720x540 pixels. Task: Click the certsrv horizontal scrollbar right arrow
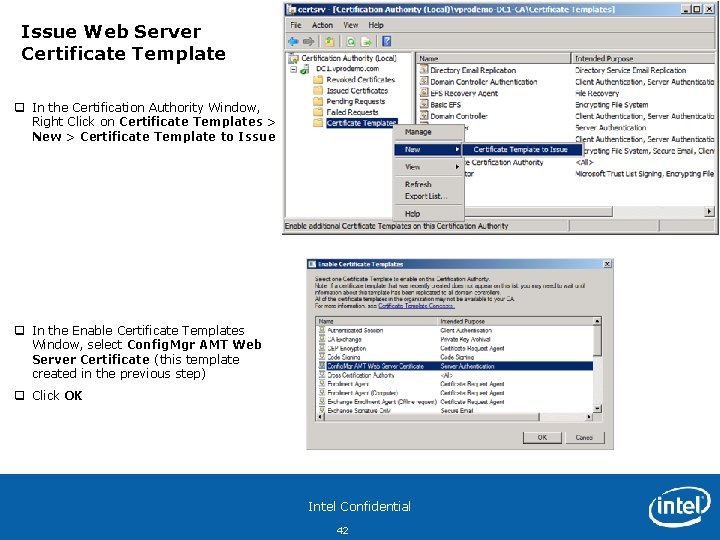coord(709,212)
